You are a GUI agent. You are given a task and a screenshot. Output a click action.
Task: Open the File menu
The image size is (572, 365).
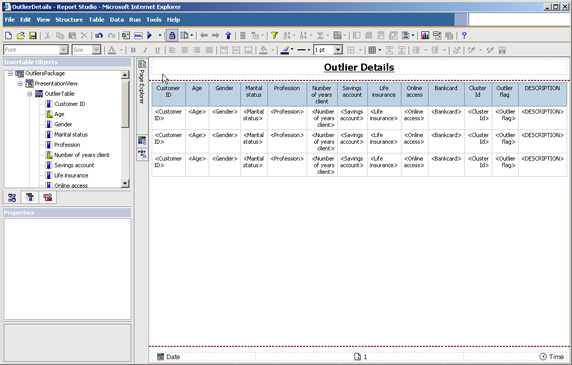[9, 20]
